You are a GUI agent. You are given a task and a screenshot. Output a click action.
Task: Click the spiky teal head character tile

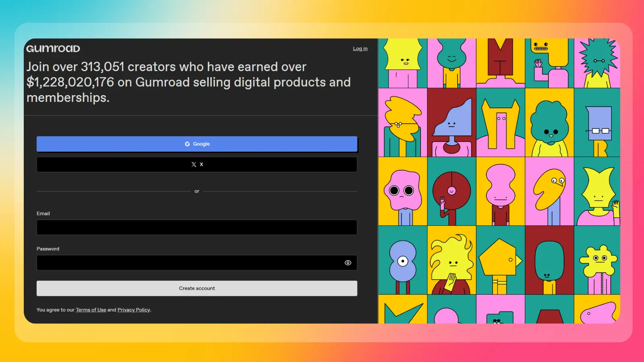pyautogui.click(x=597, y=63)
